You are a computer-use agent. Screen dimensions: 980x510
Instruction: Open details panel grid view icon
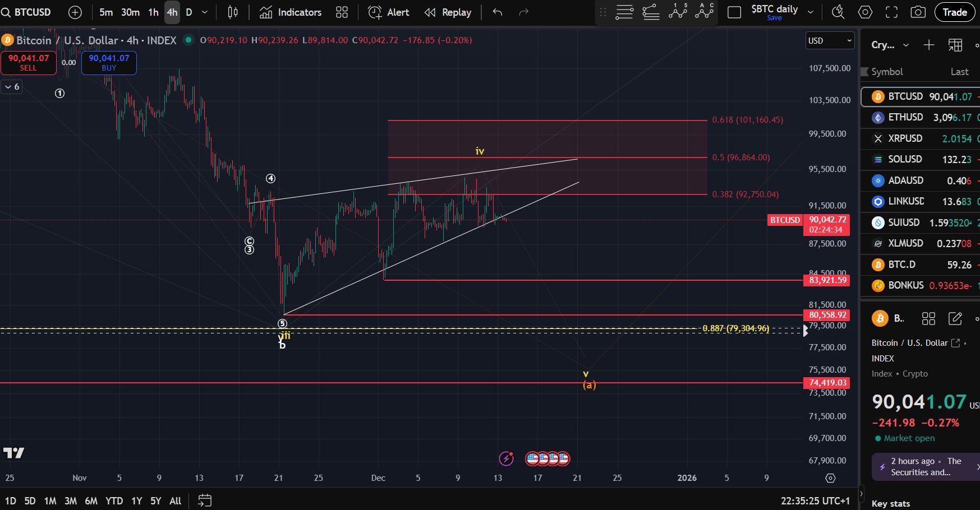(928, 319)
